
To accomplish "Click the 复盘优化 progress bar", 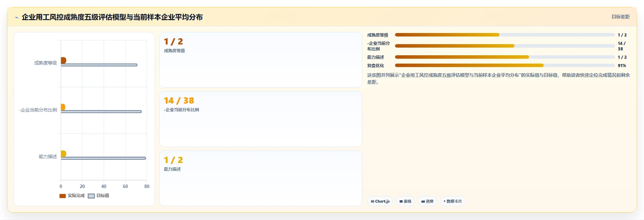I will 505,65.
